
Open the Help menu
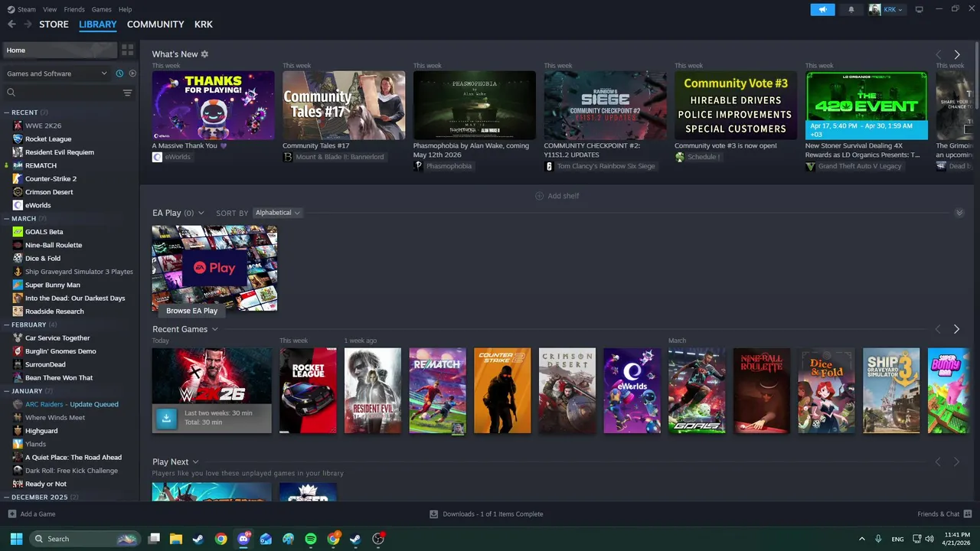pos(126,9)
